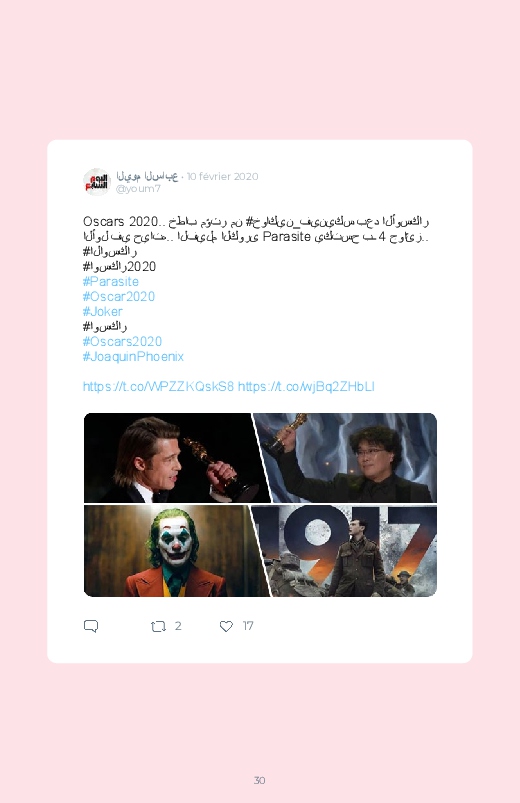The image size is (520, 803).
Task: Click the retweet arrows icon
Action: 158,626
